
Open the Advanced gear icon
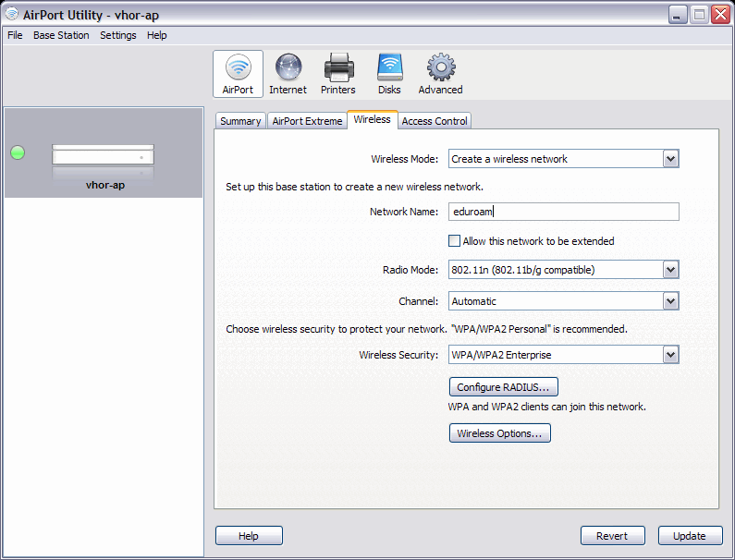pos(441,74)
